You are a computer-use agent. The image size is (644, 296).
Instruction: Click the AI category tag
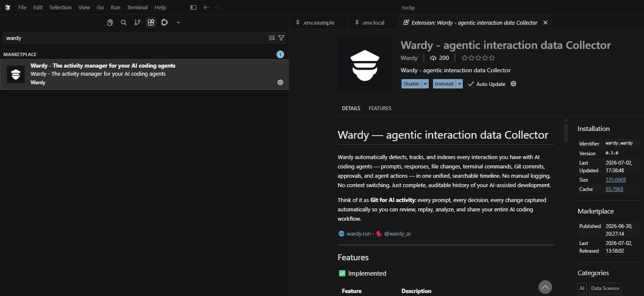click(582, 288)
